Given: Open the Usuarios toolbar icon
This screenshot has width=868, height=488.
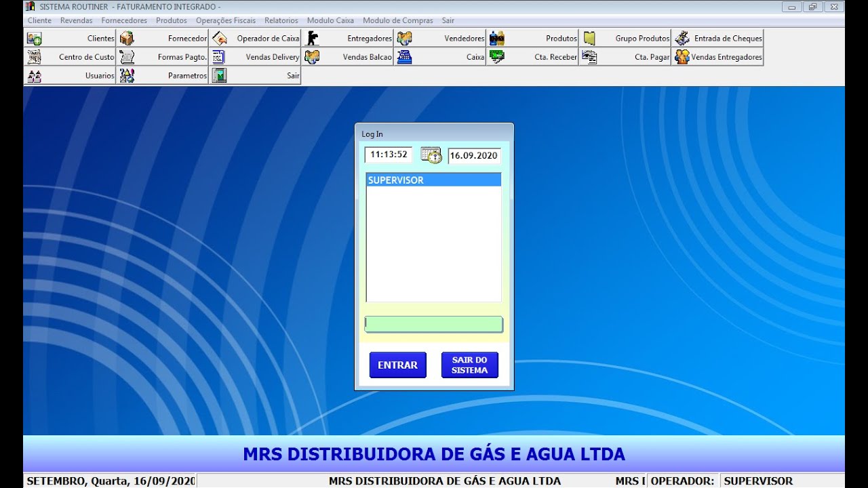Looking at the screenshot, I should pyautogui.click(x=35, y=75).
